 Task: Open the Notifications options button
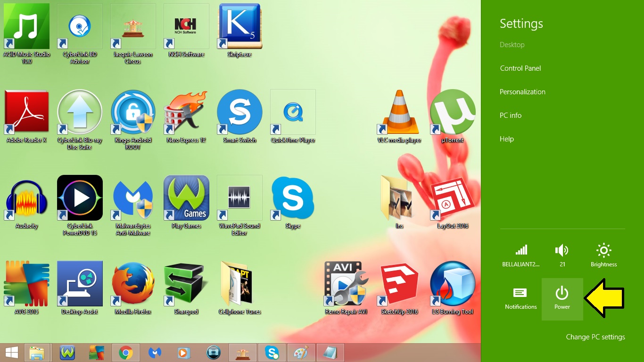click(x=521, y=299)
